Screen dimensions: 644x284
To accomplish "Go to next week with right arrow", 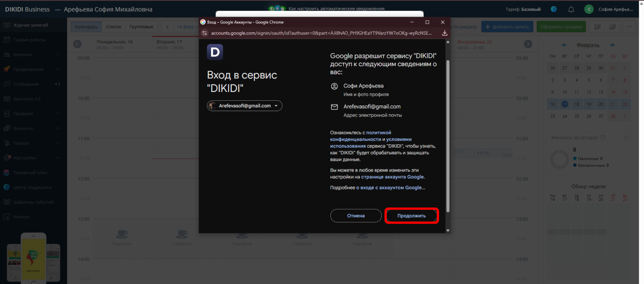I will pos(528,44).
